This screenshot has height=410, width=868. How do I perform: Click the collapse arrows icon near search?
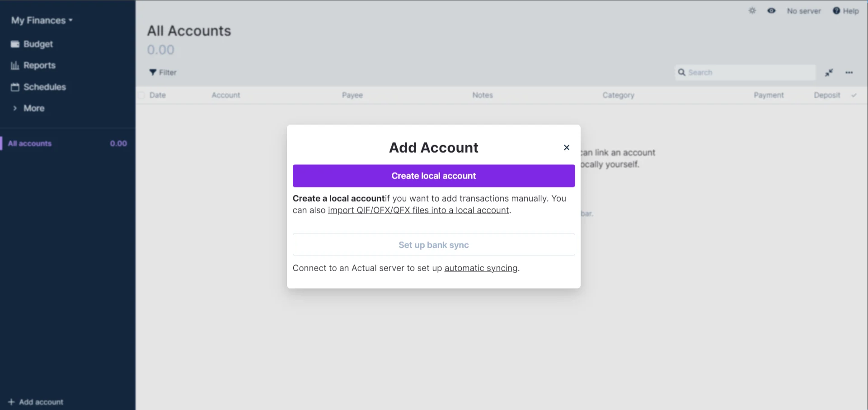829,73
